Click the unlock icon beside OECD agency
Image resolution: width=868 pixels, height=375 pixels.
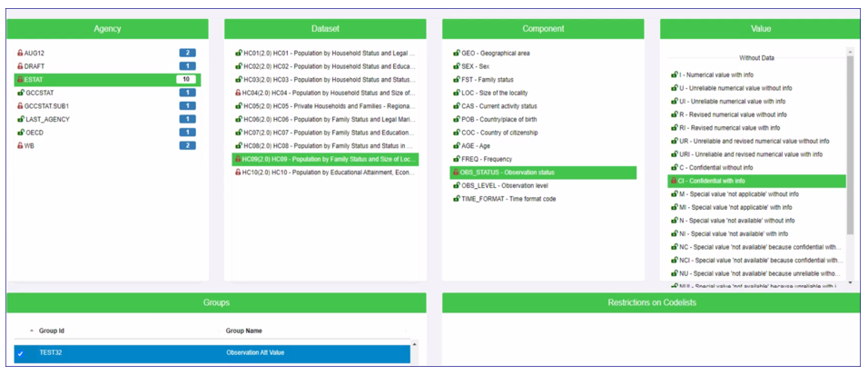point(20,133)
